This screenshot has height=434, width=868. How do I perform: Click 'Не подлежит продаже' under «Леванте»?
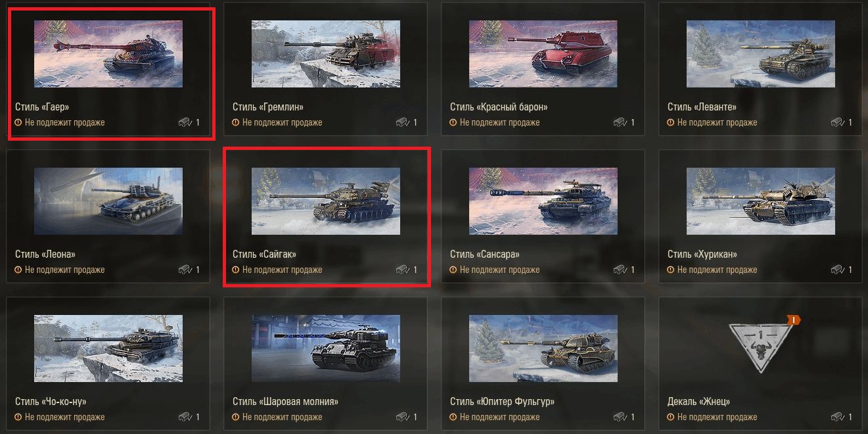(x=717, y=122)
